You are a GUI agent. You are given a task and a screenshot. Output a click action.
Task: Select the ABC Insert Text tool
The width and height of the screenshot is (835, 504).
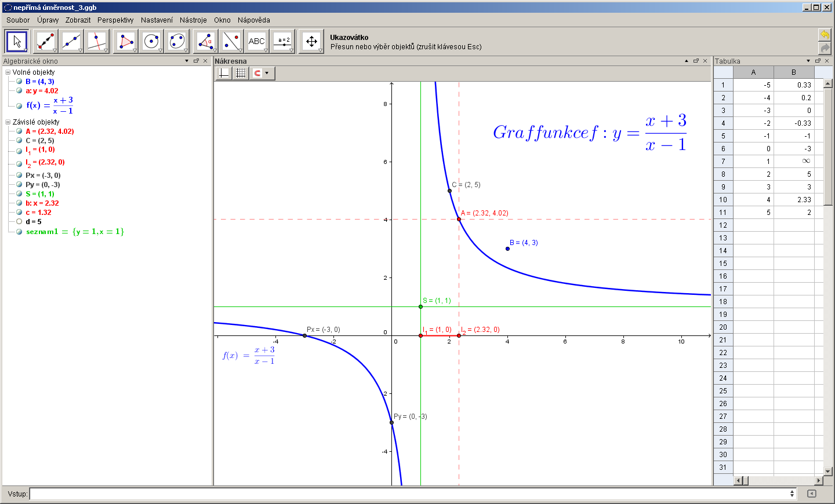[x=256, y=42]
